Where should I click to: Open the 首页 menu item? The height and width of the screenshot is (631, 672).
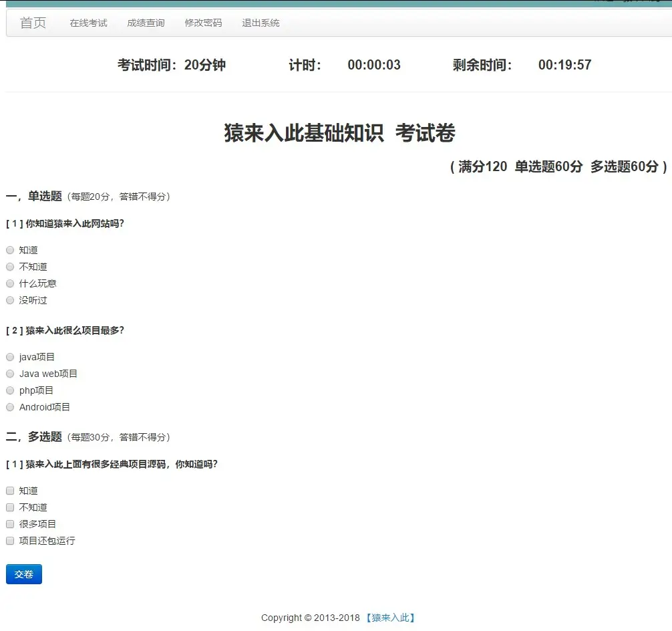[33, 22]
